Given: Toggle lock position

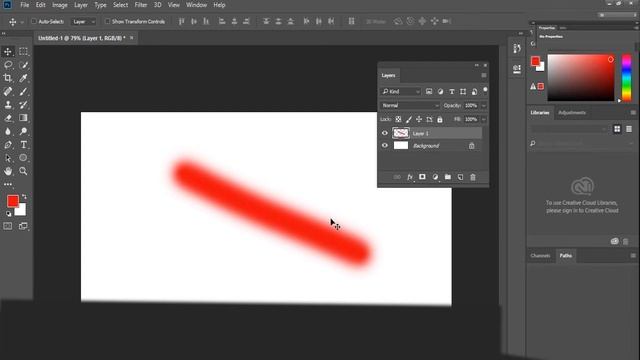Looking at the screenshot, I should click(x=419, y=119).
